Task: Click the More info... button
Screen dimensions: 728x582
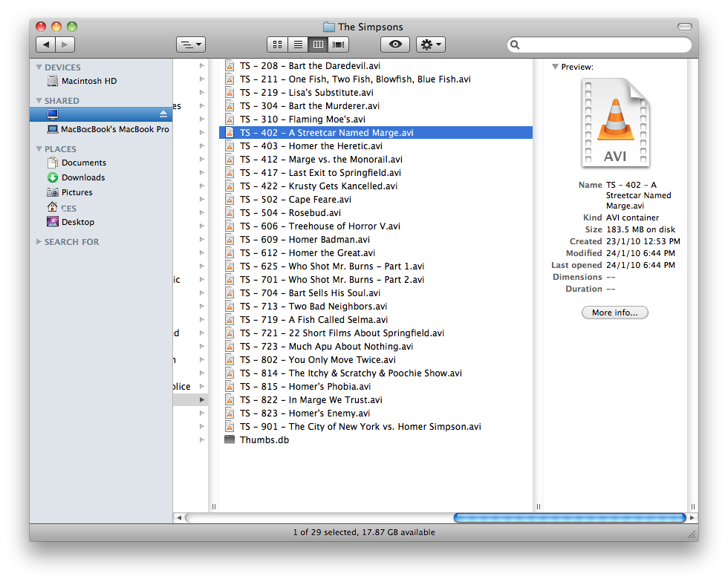Action: [x=615, y=313]
